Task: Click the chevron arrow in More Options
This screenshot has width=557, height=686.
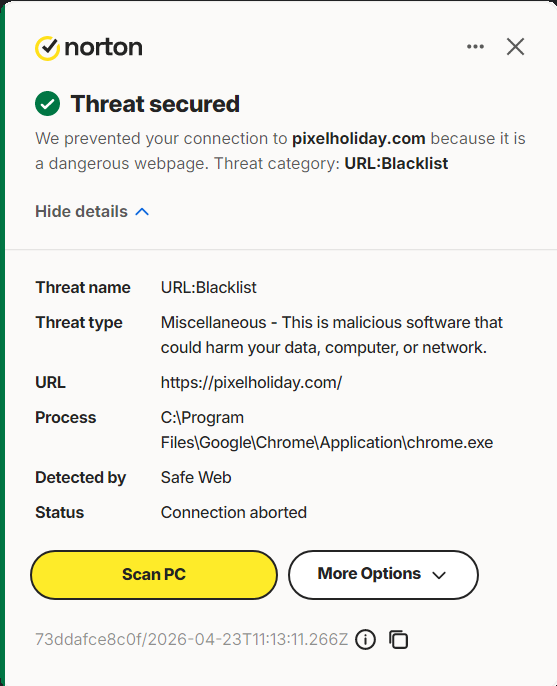Action: click(x=439, y=575)
